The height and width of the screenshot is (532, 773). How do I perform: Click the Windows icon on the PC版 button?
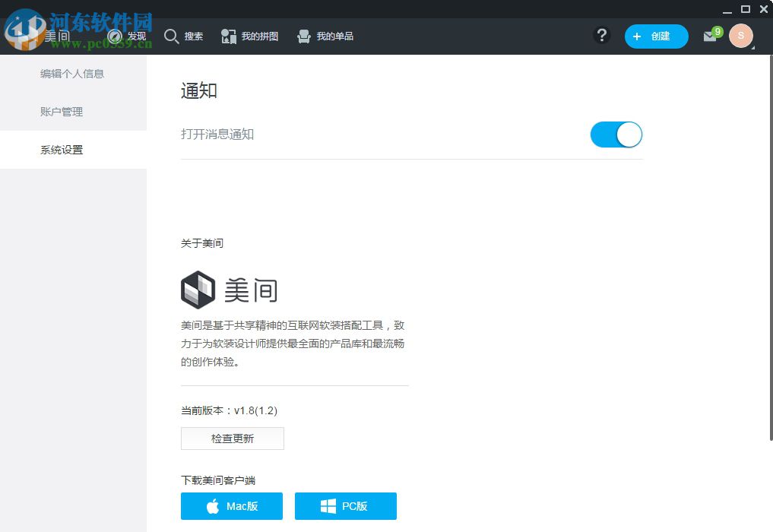coord(328,505)
